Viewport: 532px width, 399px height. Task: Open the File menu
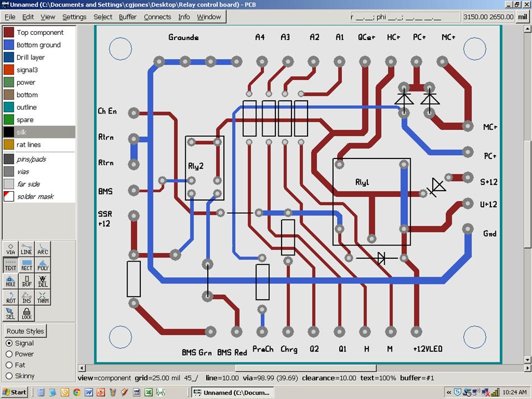pyautogui.click(x=10, y=17)
